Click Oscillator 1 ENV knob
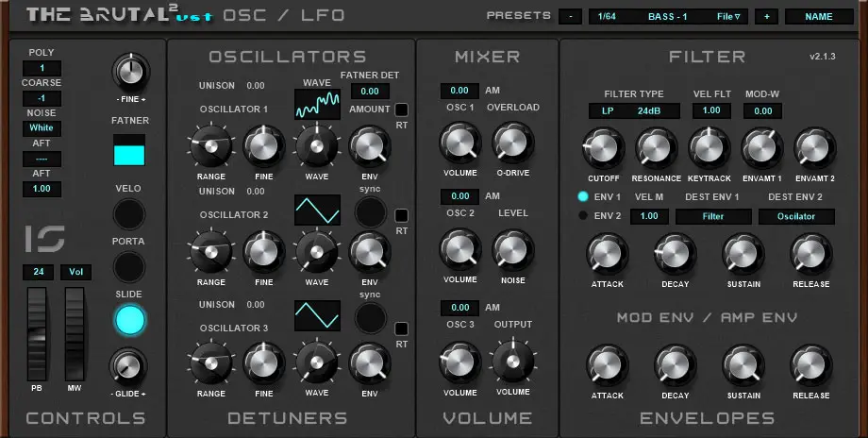868x438 pixels. click(369, 146)
